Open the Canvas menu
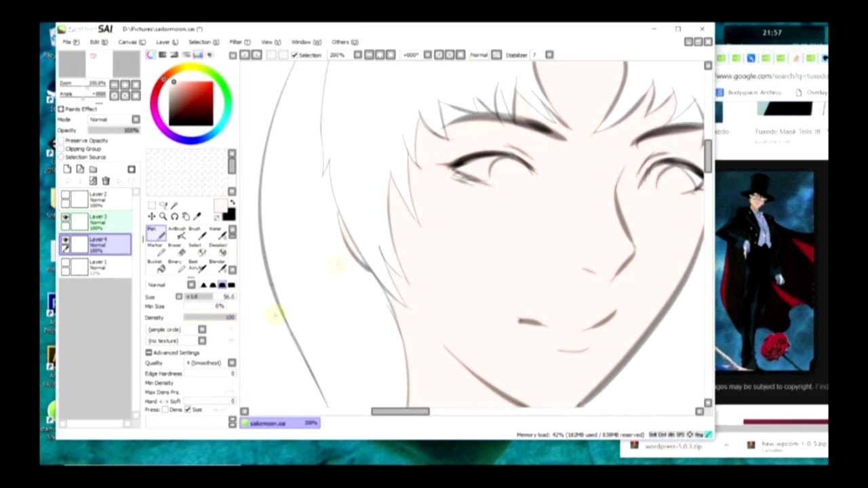The image size is (868, 488). pyautogui.click(x=132, y=42)
